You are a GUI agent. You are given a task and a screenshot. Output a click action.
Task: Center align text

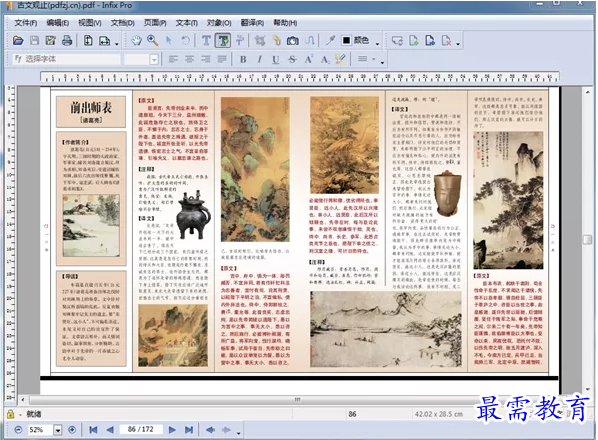pos(190,59)
